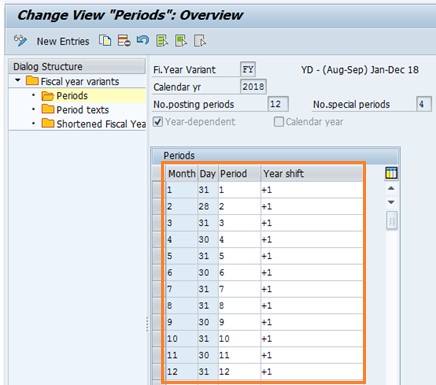Collapse the Fiscal year variants tree node

point(18,80)
